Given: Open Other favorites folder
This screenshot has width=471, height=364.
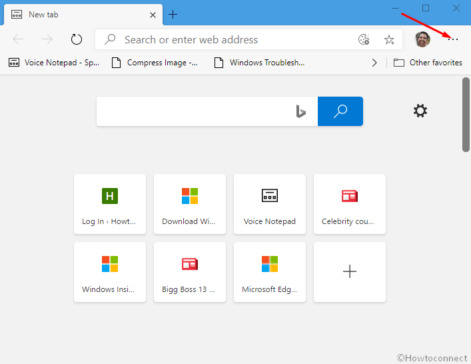Looking at the screenshot, I should [428, 62].
